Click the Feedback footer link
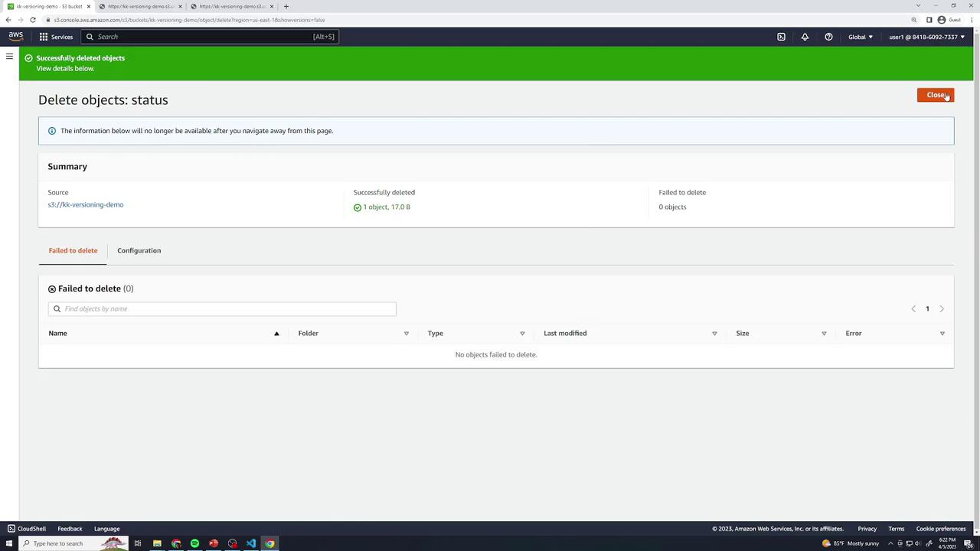Viewport: 980px width, 551px height. point(70,529)
